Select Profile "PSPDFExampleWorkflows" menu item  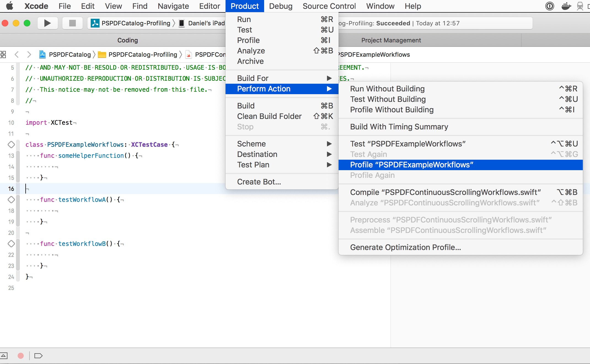411,165
